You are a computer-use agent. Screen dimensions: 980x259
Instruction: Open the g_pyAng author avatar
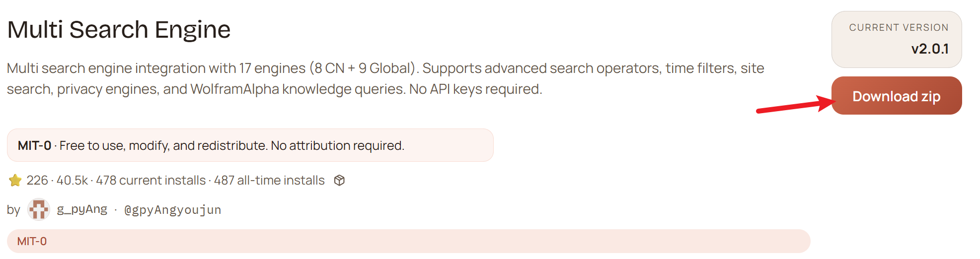(x=39, y=209)
